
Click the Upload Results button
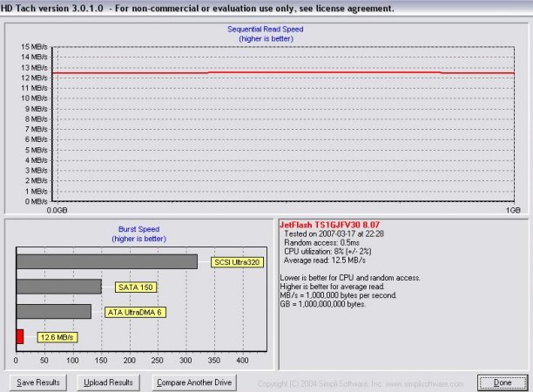(x=108, y=382)
